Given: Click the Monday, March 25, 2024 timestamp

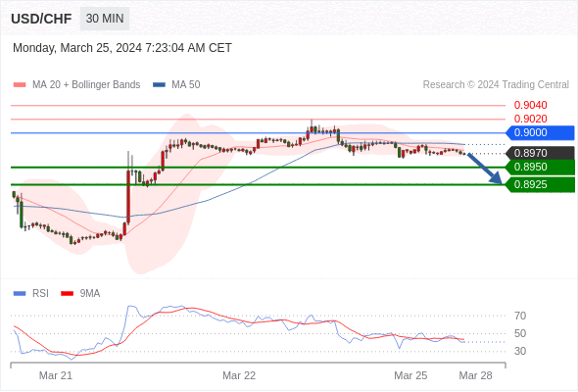Looking at the screenshot, I should coord(122,48).
